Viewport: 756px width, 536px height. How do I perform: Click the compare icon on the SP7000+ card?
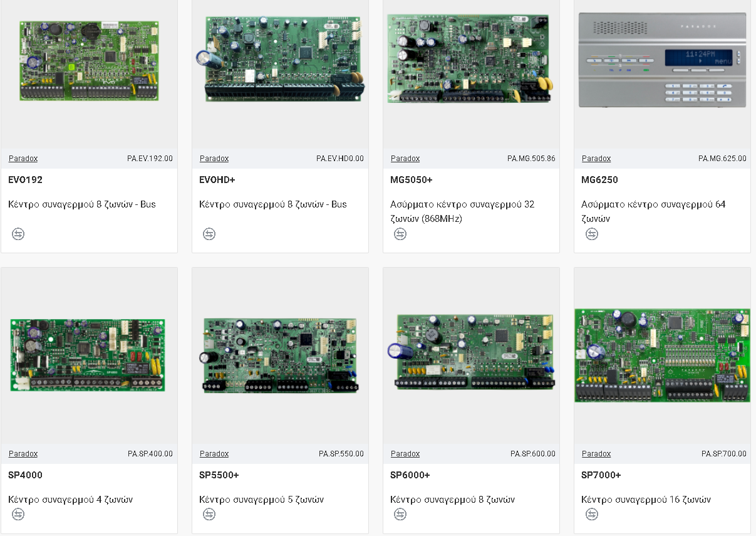pyautogui.click(x=592, y=514)
